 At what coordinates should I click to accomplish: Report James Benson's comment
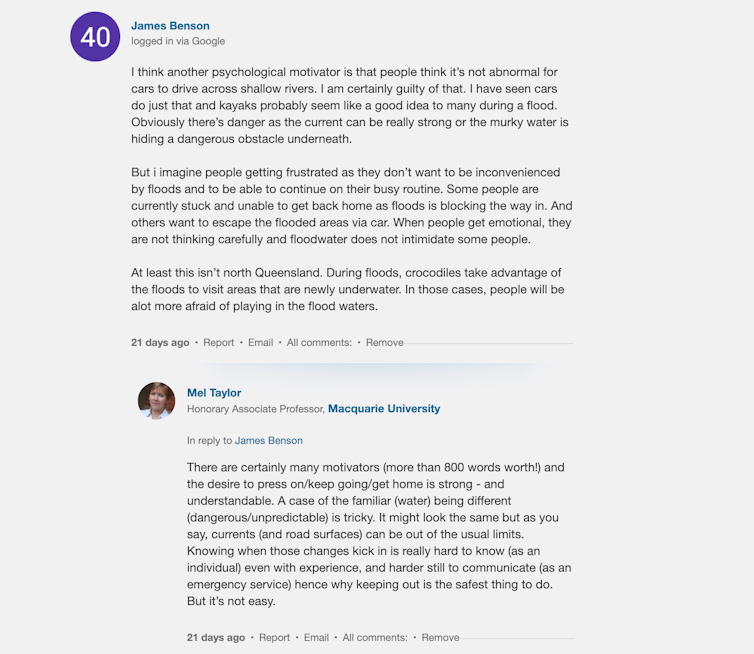pos(218,342)
